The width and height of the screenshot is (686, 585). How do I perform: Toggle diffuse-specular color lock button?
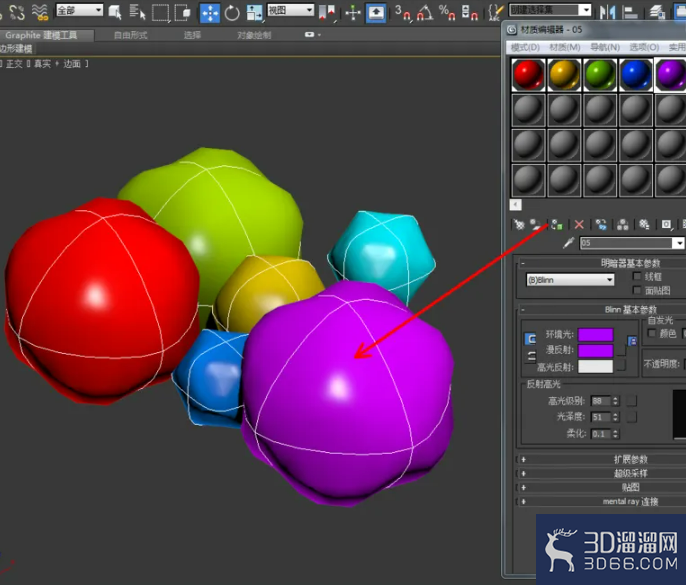[x=531, y=356]
